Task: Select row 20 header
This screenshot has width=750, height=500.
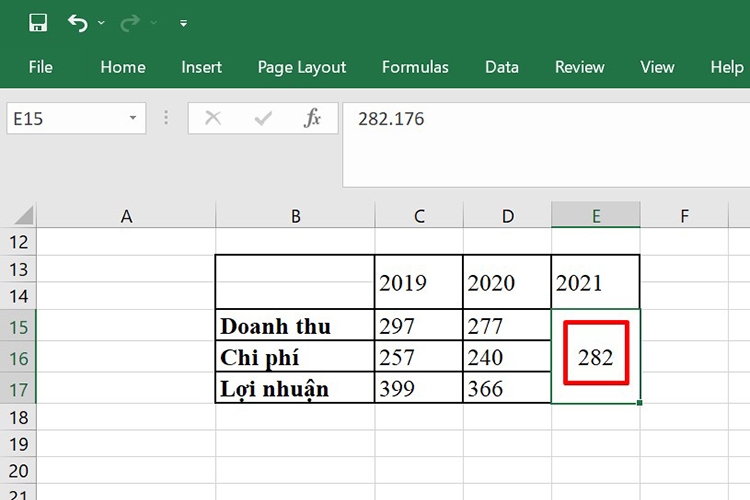Action: [18, 471]
